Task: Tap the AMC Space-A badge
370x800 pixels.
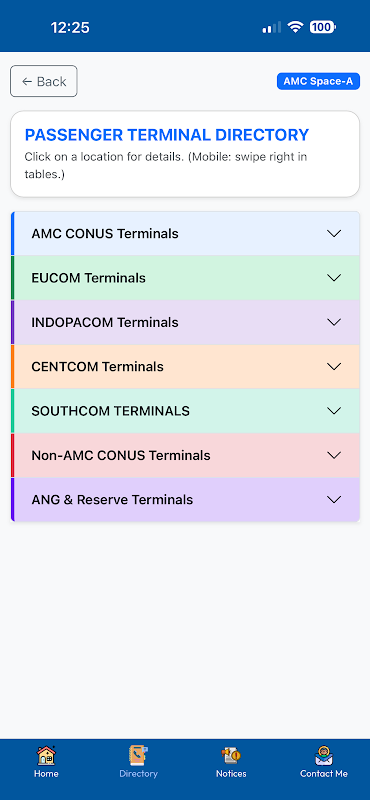Action: click(318, 81)
